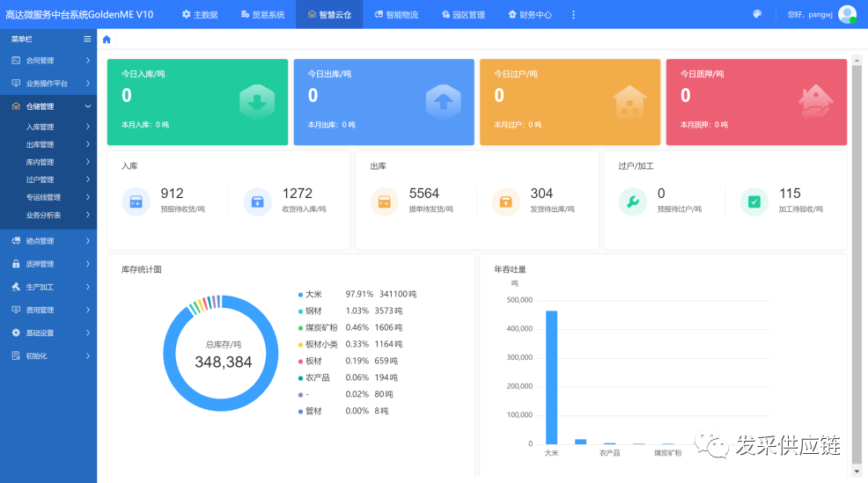Expand the 磅点管理 chevron

(88, 241)
